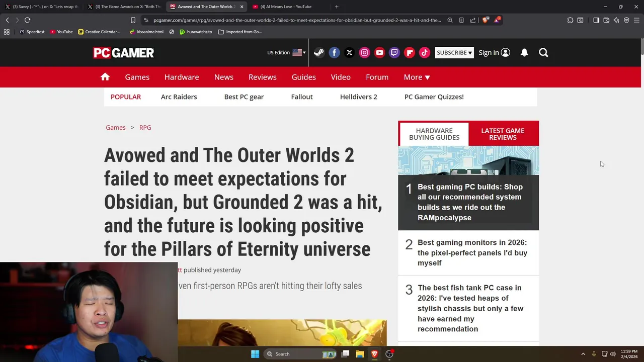The width and height of the screenshot is (644, 362).
Task: Open popular topic Best PC gear
Action: tap(244, 97)
